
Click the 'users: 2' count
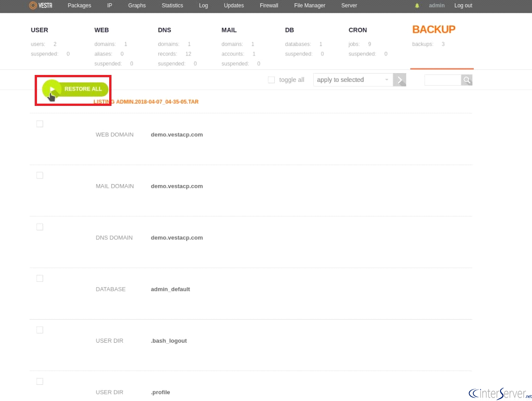43,44
